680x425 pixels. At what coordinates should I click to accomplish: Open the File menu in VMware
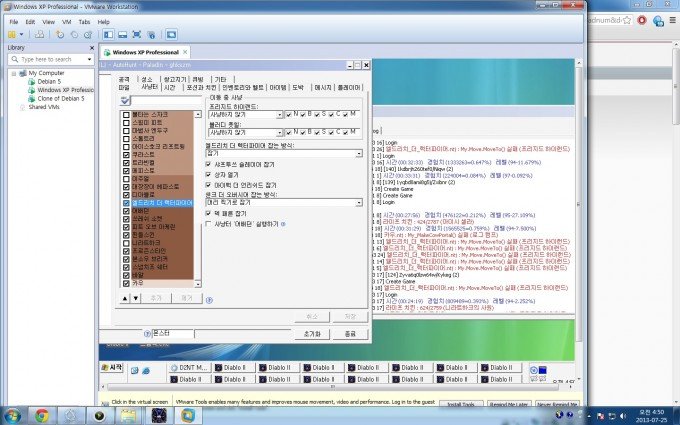tap(14, 22)
